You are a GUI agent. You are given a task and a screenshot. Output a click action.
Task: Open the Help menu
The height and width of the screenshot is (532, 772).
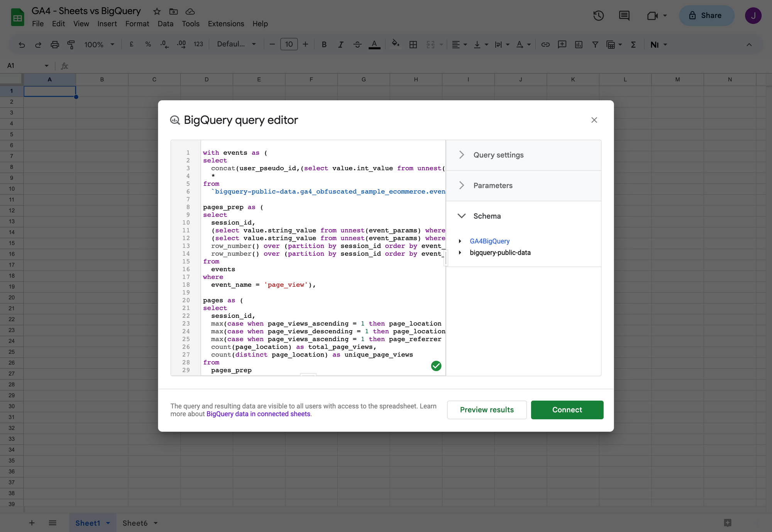260,24
